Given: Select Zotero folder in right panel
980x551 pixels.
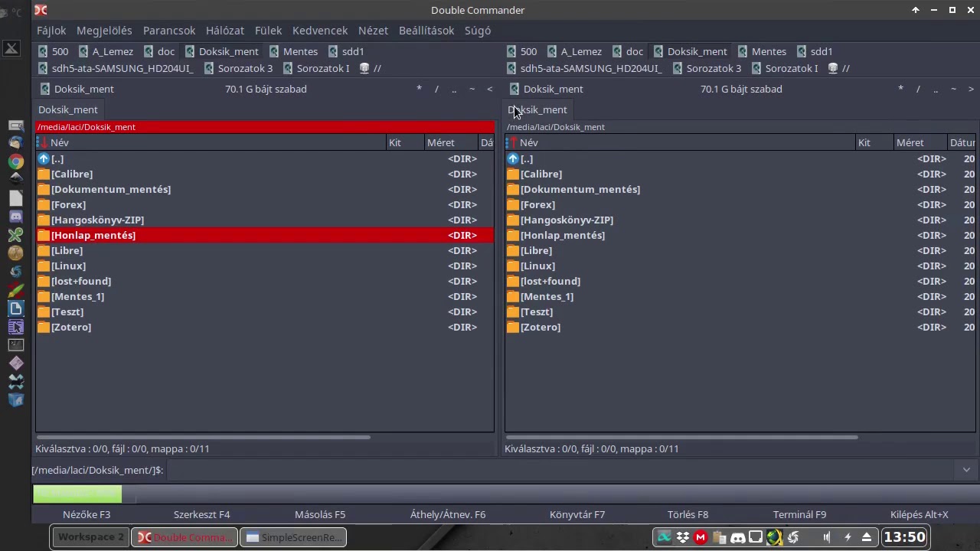Looking at the screenshot, I should 740,327.
